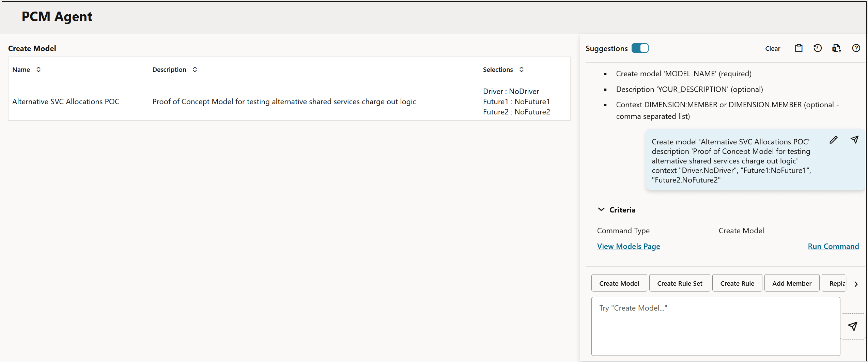Select the Create Model chip
The width and height of the screenshot is (868, 362).
[619, 283]
